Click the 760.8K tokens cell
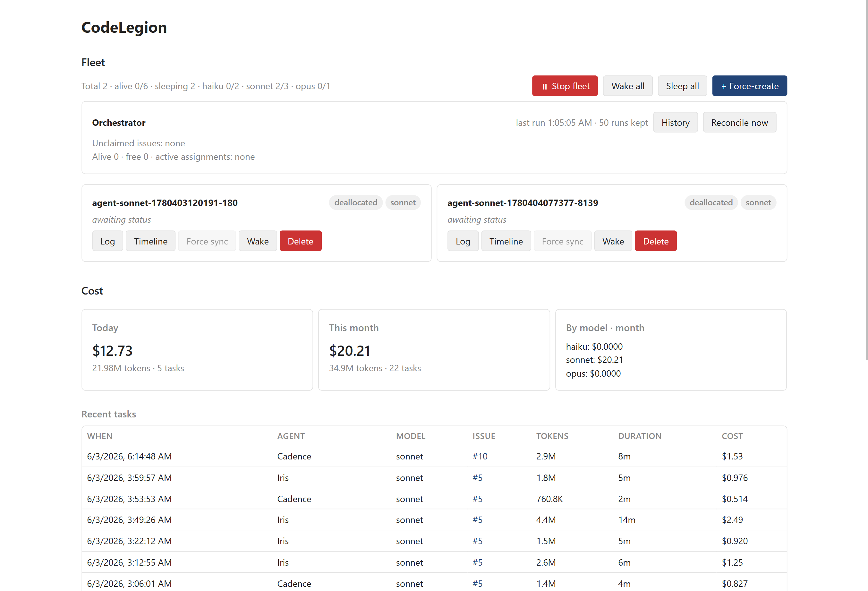The height and width of the screenshot is (591, 868). coord(549,499)
